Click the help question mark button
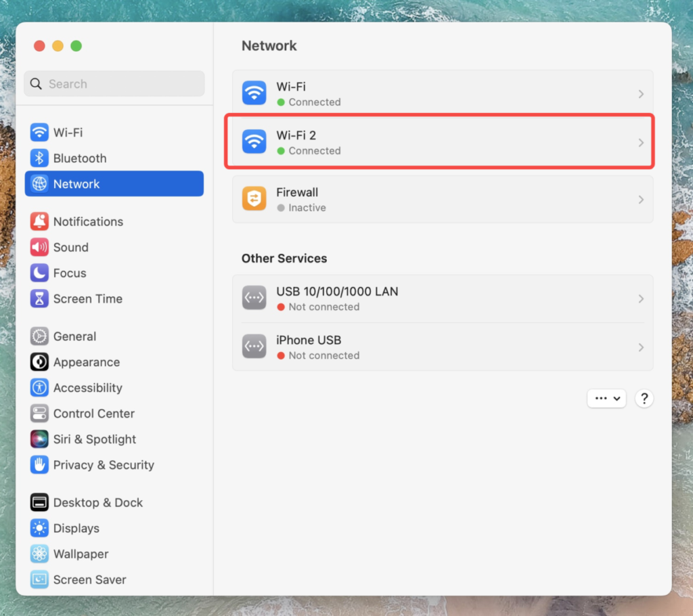The image size is (693, 616). 644,398
